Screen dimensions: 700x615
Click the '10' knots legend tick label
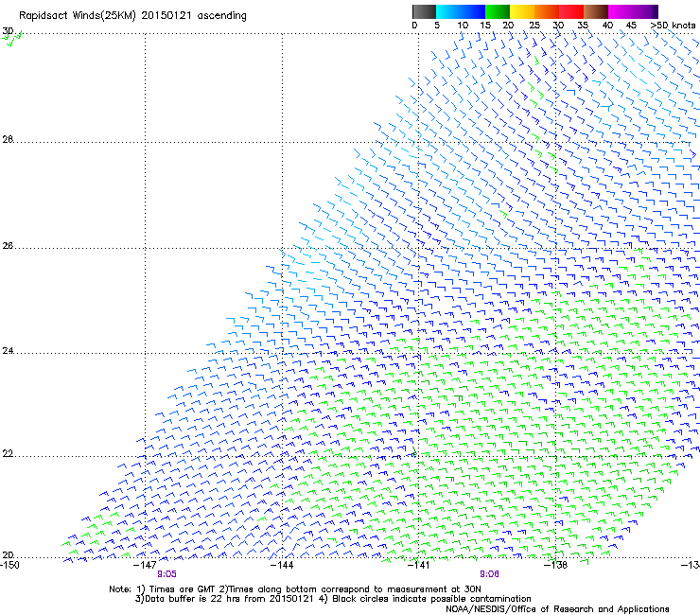[463, 26]
